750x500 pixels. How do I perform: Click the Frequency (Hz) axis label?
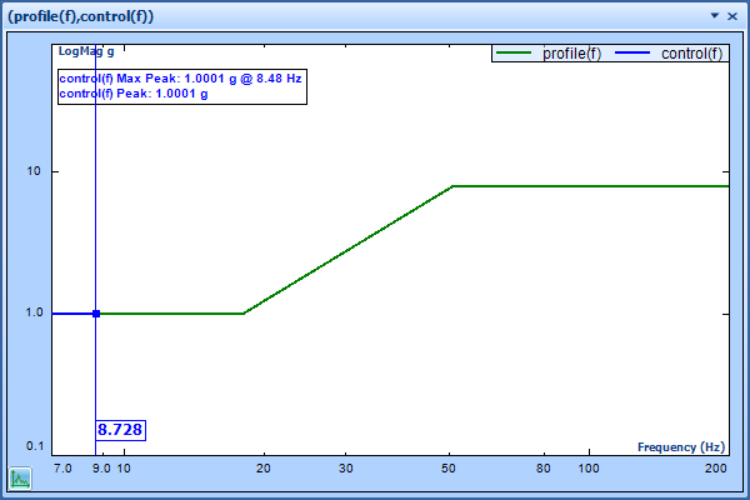[x=681, y=447]
